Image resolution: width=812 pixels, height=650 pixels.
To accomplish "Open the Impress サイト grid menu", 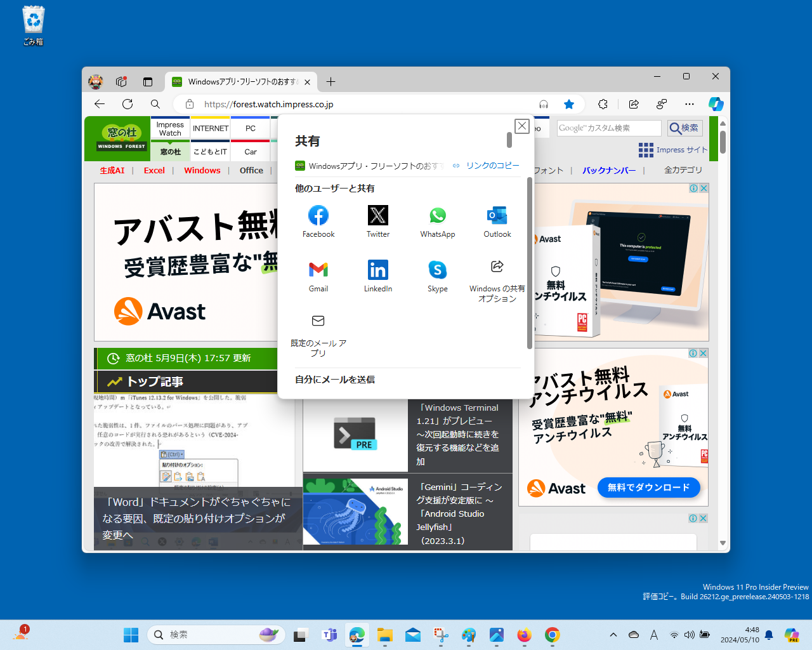I will [646, 150].
